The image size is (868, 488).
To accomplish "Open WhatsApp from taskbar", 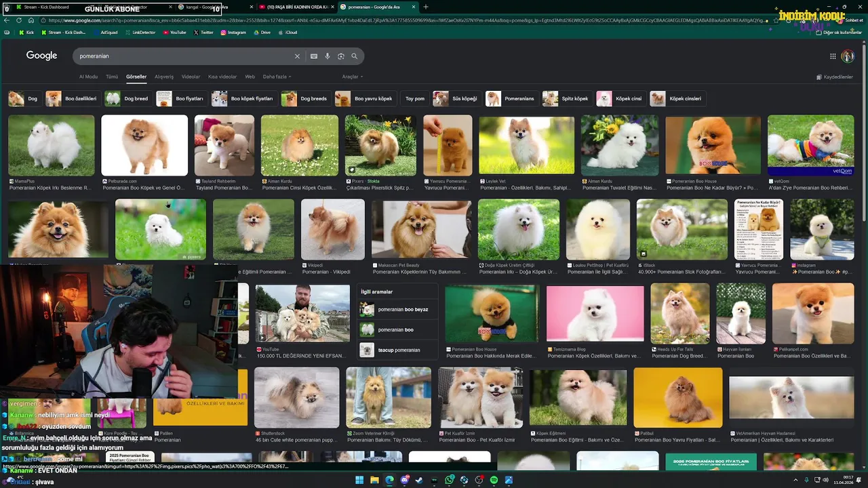I will point(449,480).
